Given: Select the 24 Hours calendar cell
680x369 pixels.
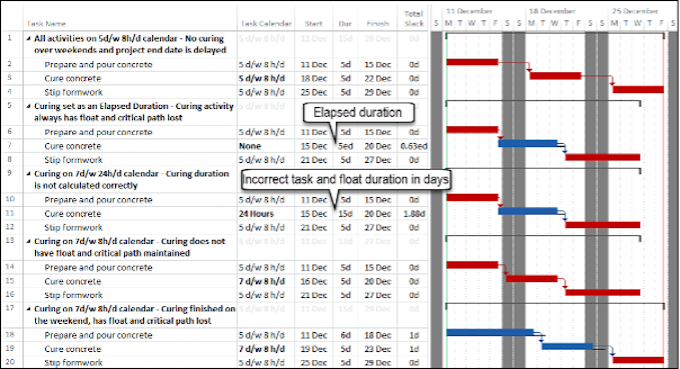Looking at the screenshot, I should click(256, 214).
